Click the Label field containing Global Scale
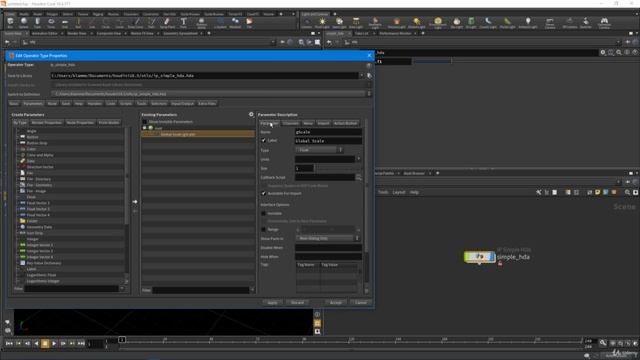Screen dimensions: 640x360 pos(328,141)
